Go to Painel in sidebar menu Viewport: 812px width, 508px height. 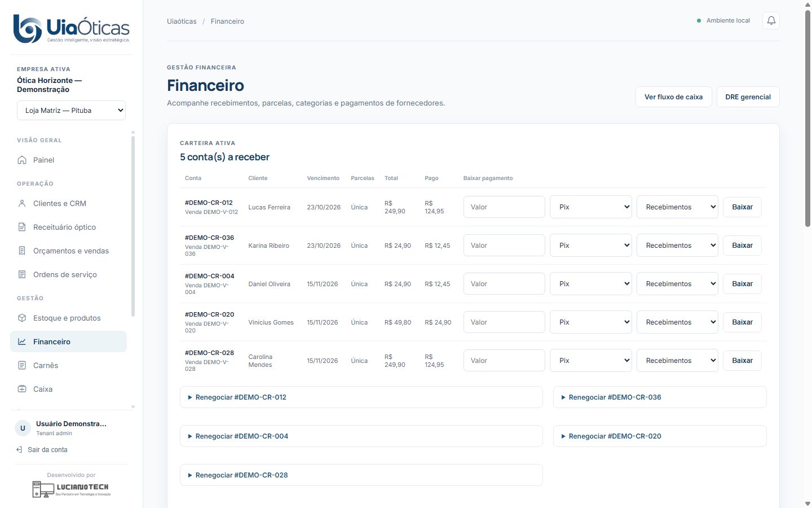point(68,160)
